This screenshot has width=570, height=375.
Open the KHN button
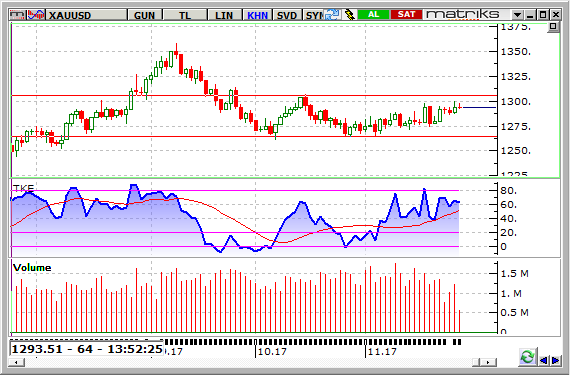pos(257,15)
